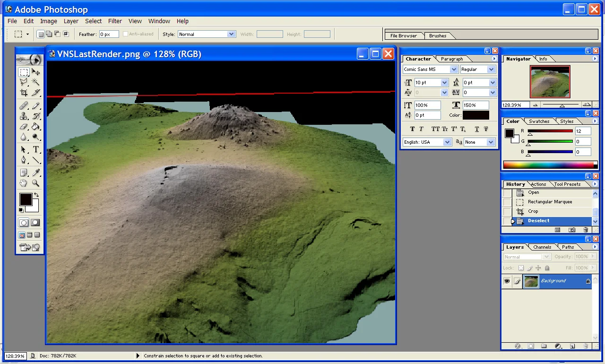605x364 pixels.
Task: Hide the Background layer using eye icon
Action: pyautogui.click(x=507, y=281)
